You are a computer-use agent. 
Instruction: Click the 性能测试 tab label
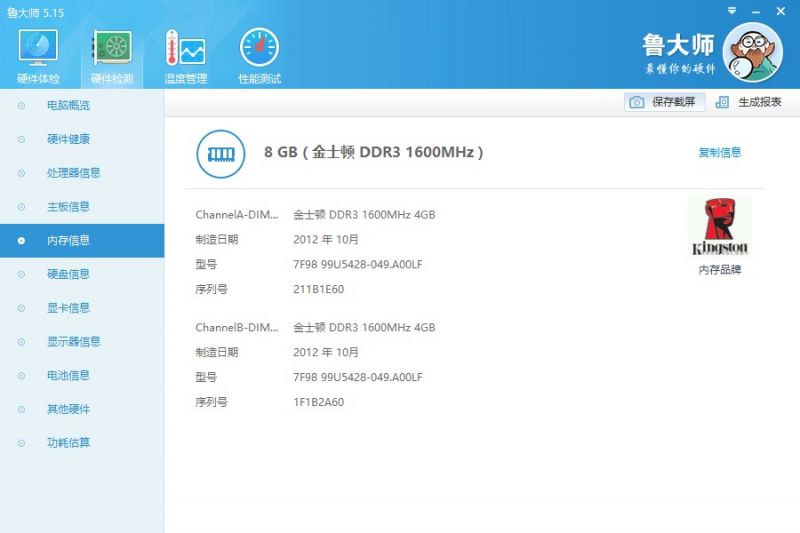coord(259,79)
